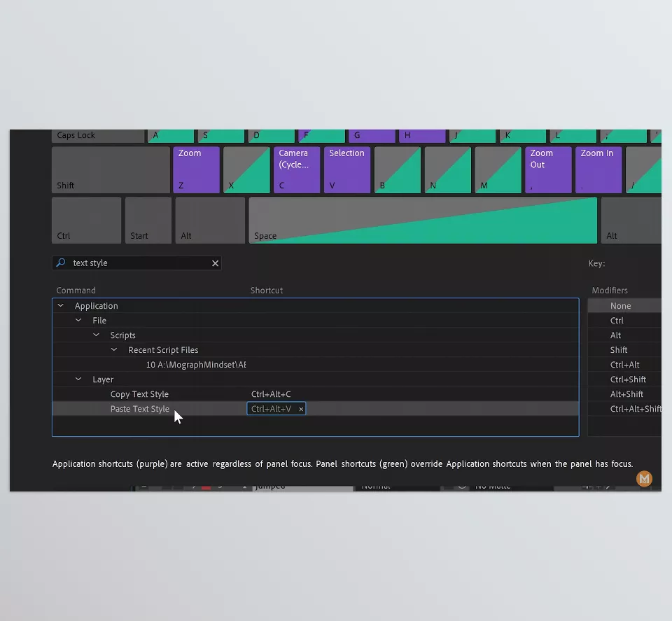Viewport: 672px width, 621px height.
Task: Click the search magnifier icon
Action: [61, 263]
